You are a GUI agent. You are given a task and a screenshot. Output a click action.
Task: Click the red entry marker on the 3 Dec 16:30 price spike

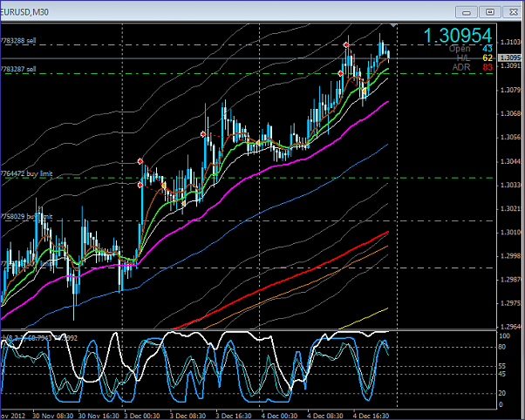(x=203, y=134)
